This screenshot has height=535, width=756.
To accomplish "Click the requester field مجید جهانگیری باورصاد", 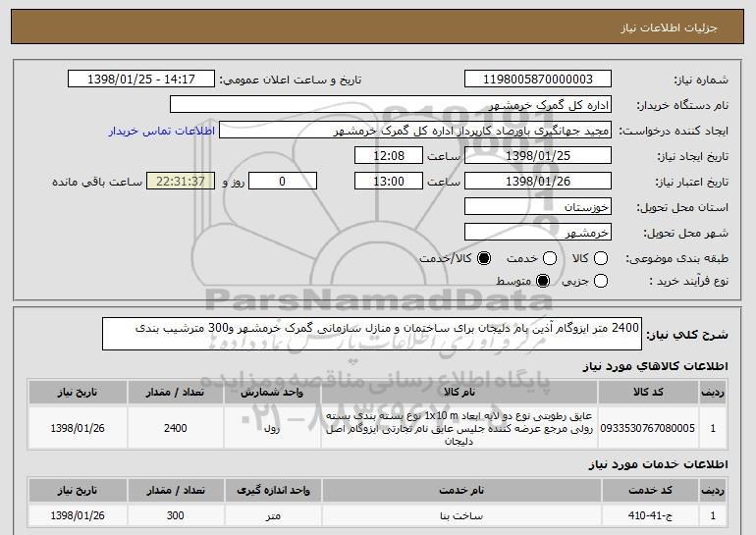I will pyautogui.click(x=415, y=131).
